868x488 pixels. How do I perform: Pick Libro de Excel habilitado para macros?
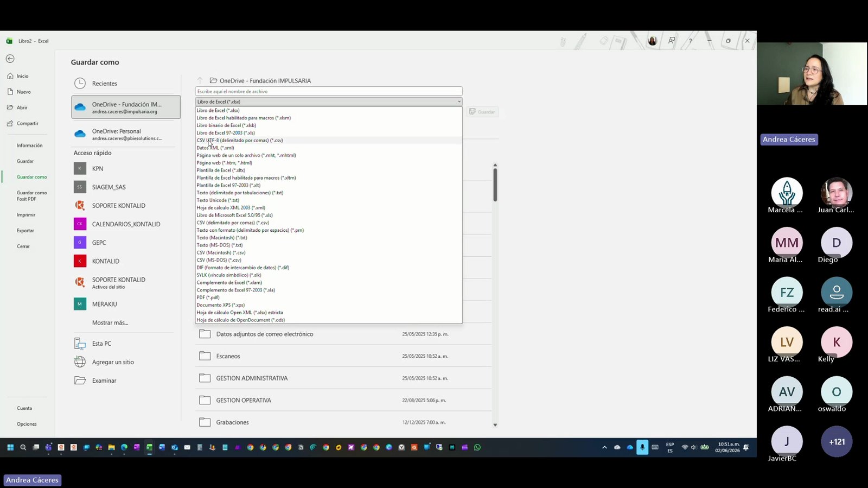click(329, 118)
